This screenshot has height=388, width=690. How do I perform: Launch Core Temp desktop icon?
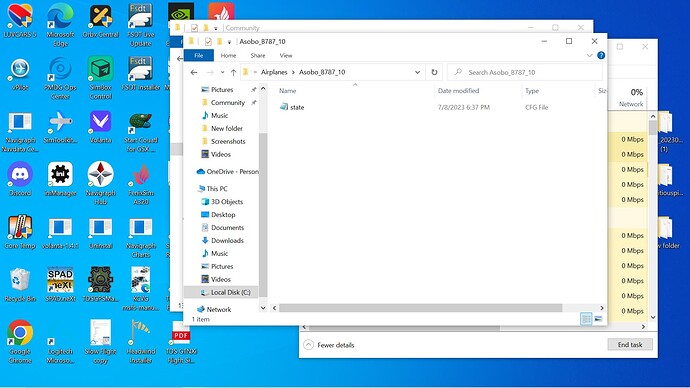[x=20, y=232]
